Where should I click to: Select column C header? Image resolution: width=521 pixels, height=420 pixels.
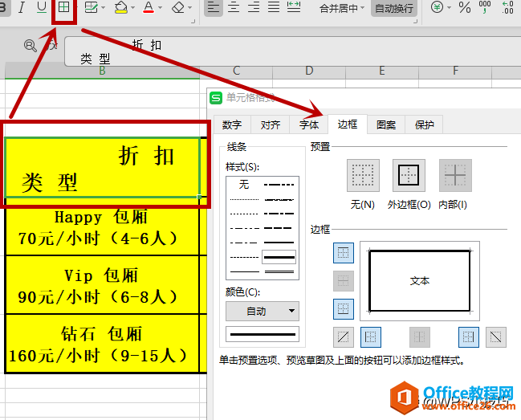[236, 71]
